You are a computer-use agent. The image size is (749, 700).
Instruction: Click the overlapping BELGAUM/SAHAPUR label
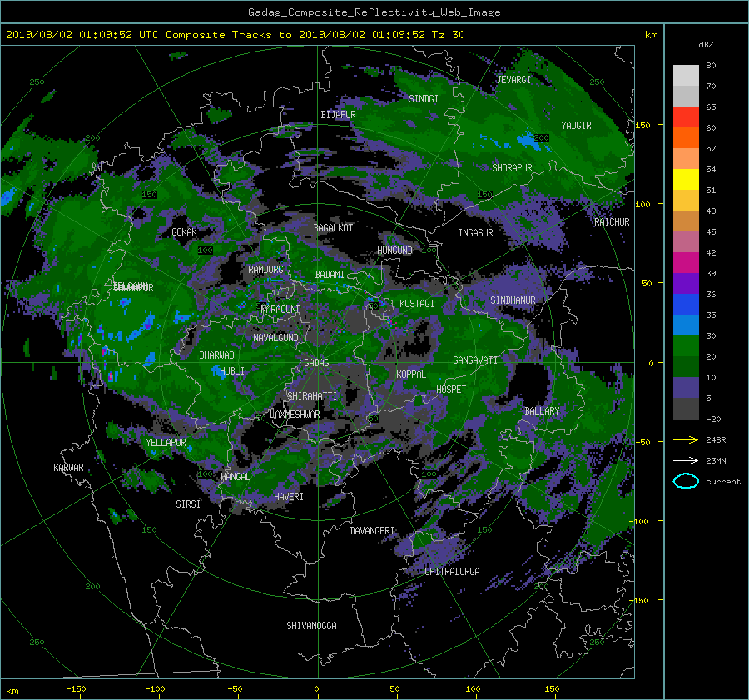[x=133, y=287]
